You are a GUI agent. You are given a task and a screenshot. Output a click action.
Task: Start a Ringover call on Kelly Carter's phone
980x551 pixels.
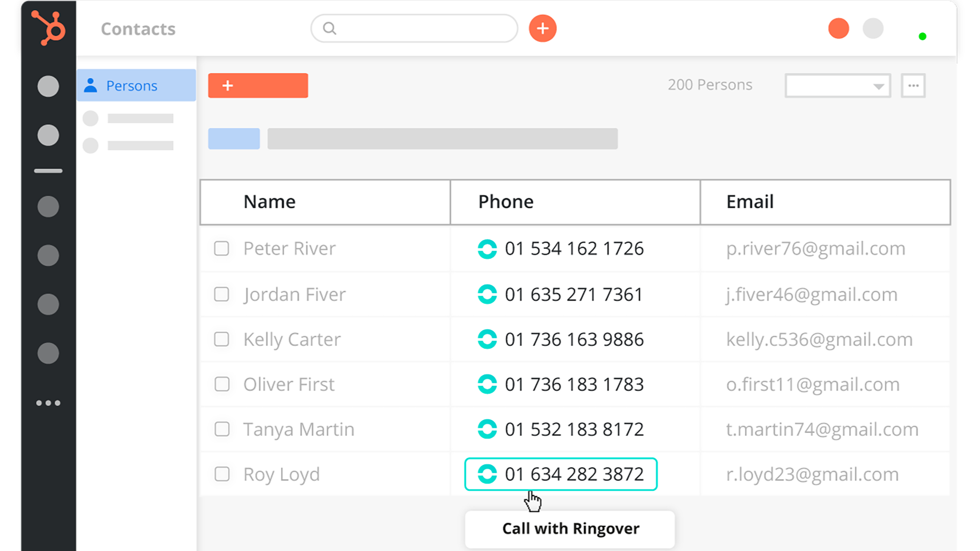click(487, 339)
